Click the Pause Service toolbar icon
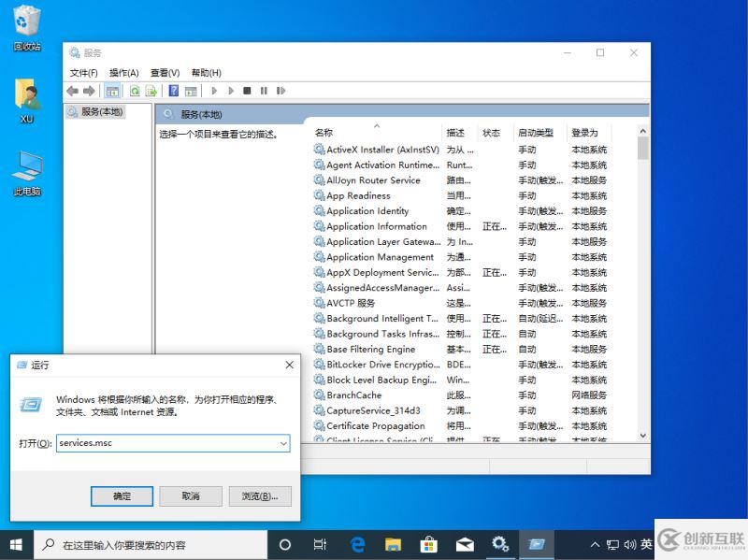748x560 pixels. tap(264, 91)
